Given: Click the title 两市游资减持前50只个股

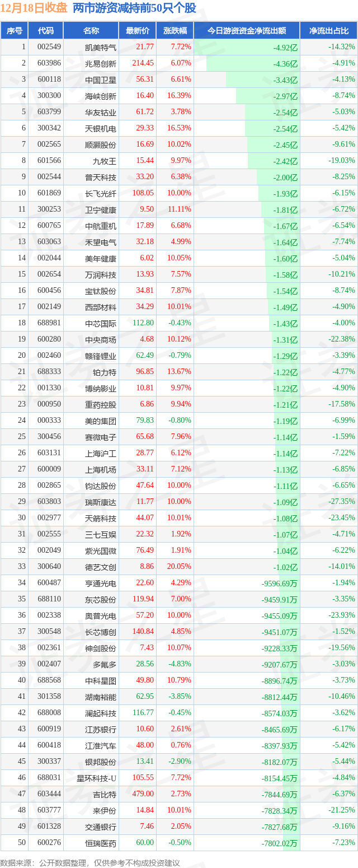Looking at the screenshot, I should point(134,8).
